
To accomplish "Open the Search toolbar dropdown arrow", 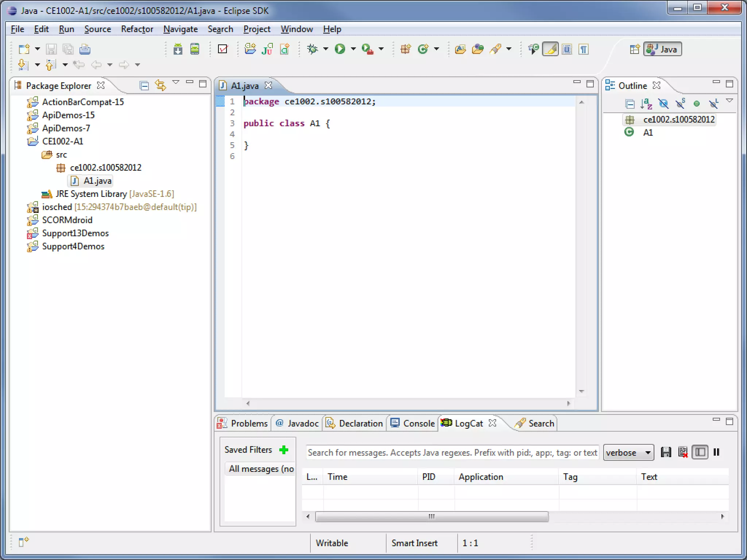I will coord(509,49).
